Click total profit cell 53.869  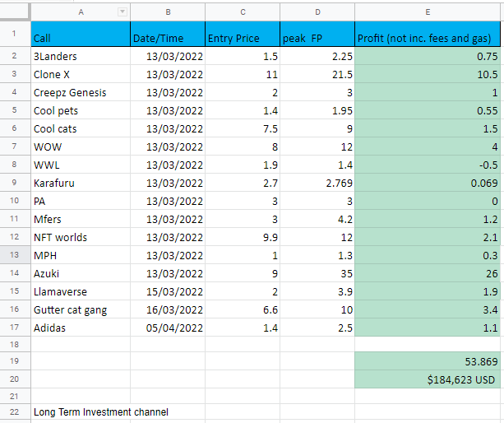pyautogui.click(x=428, y=361)
